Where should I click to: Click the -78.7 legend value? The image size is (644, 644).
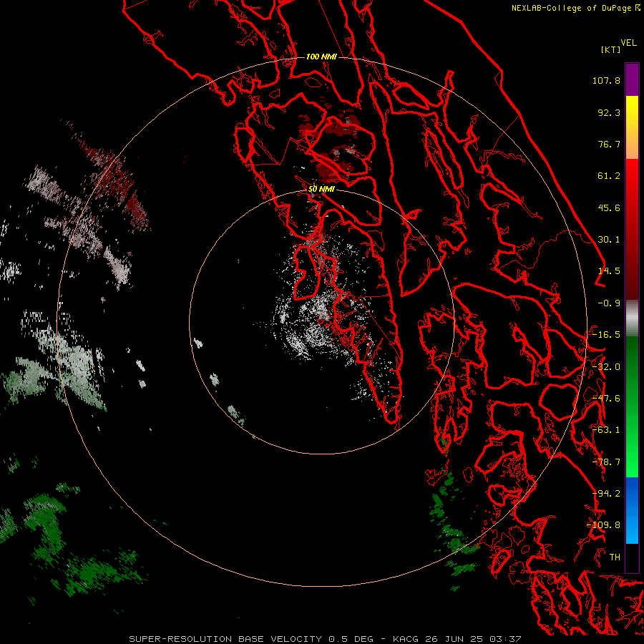pyautogui.click(x=606, y=462)
